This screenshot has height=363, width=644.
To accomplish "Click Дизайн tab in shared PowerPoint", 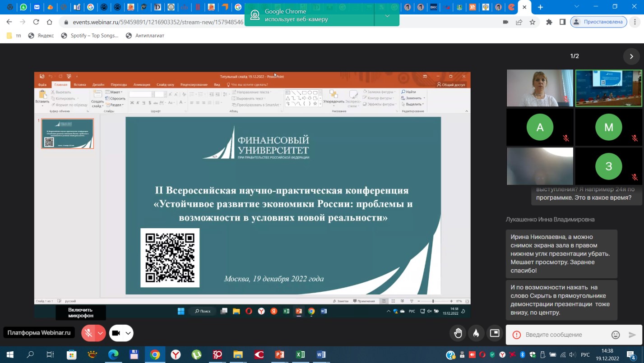I will tap(98, 84).
